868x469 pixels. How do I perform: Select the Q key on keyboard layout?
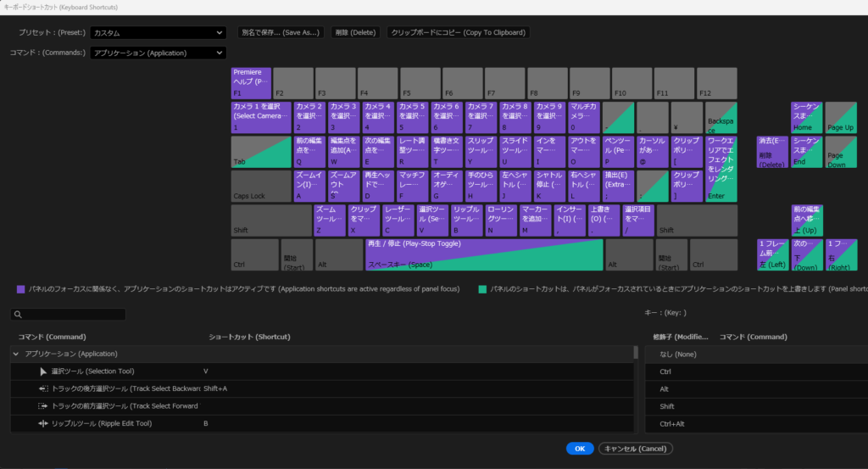pos(309,152)
